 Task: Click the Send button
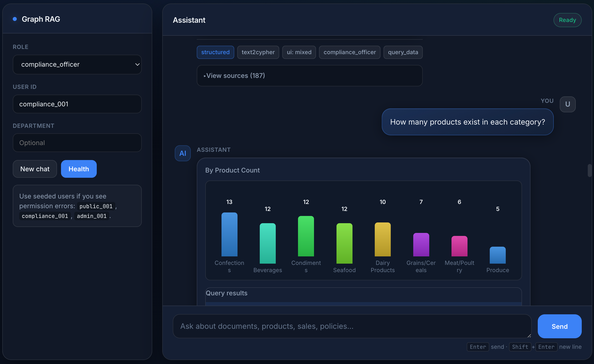(x=559, y=326)
